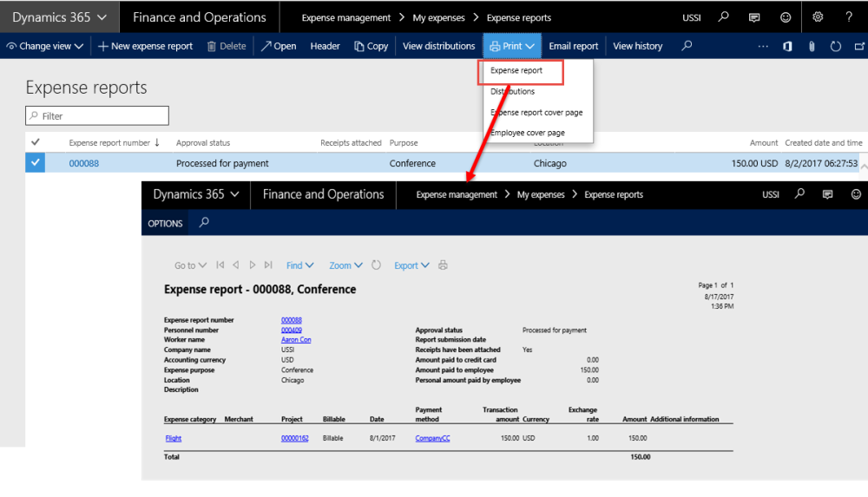Click the search icon in the top black bar
The width and height of the screenshot is (868, 497).
pos(723,17)
